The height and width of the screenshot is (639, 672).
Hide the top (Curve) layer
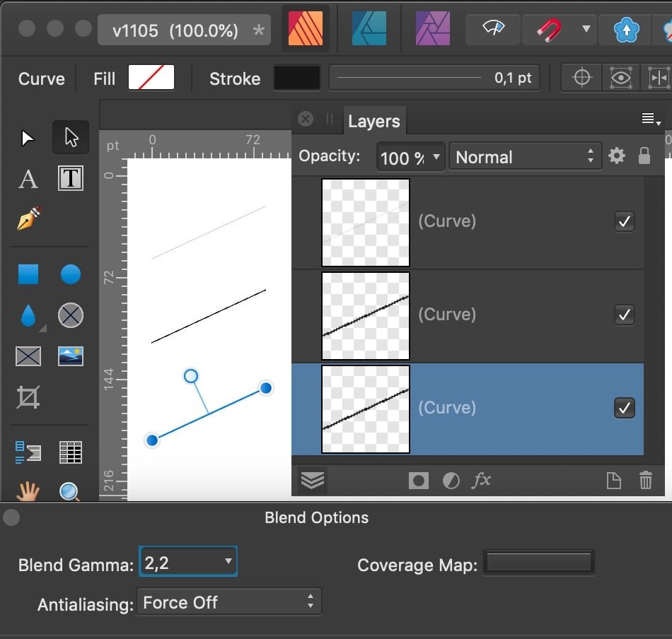(625, 221)
